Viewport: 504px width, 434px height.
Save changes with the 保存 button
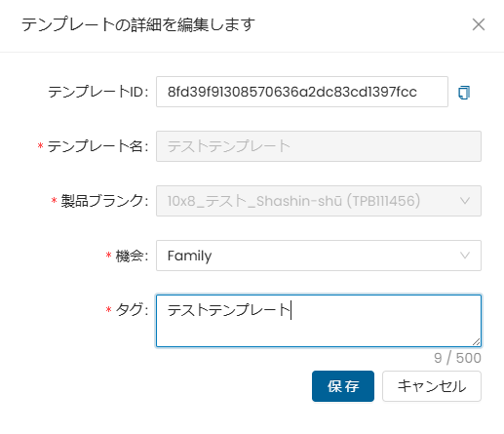pos(343,386)
